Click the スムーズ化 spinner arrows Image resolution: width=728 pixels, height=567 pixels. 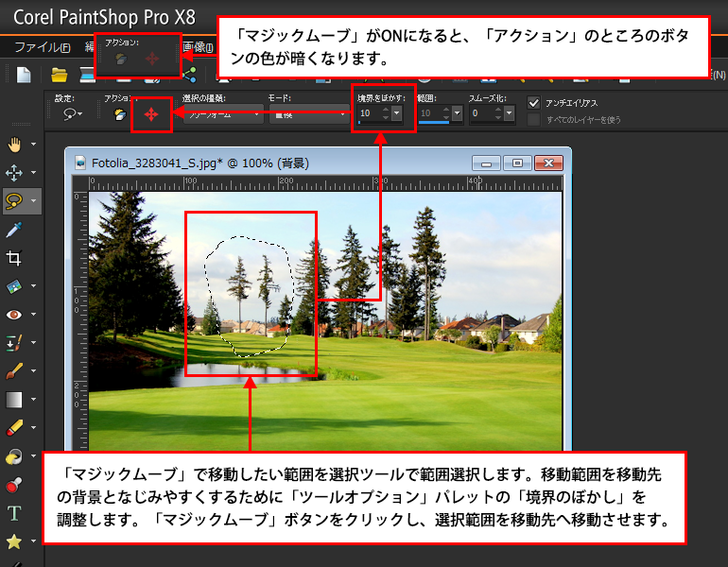click(498, 113)
